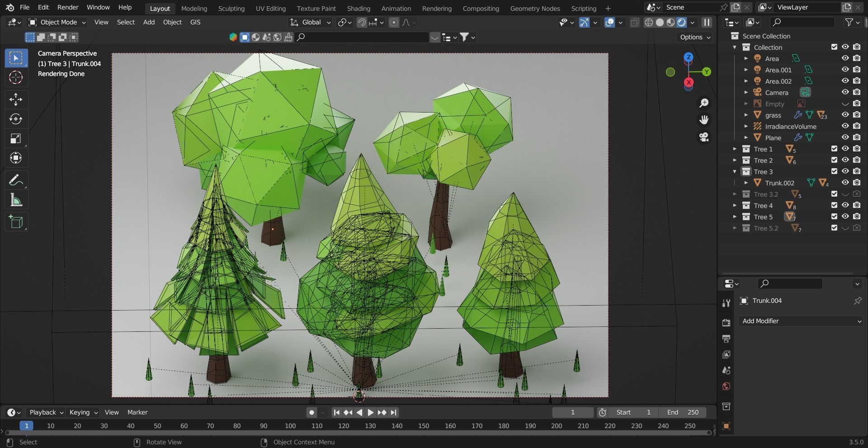868x448 pixels.
Task: Switch to the Geometry Nodes workspace
Action: pyautogui.click(x=535, y=8)
